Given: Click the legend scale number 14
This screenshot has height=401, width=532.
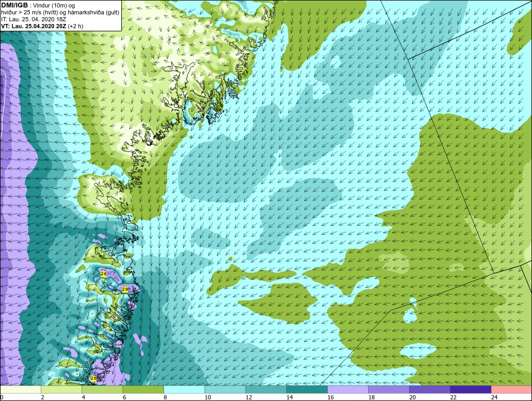Looking at the screenshot, I should 289,397.
